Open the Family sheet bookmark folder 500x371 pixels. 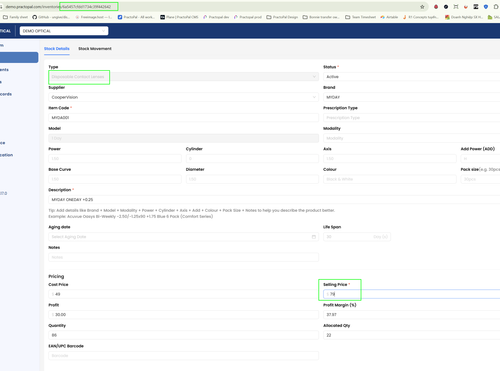click(x=15, y=17)
